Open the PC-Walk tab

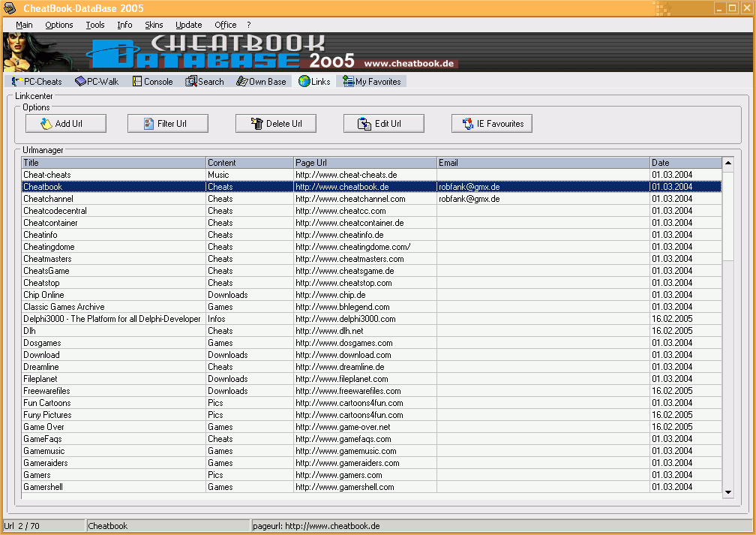pyautogui.click(x=97, y=82)
